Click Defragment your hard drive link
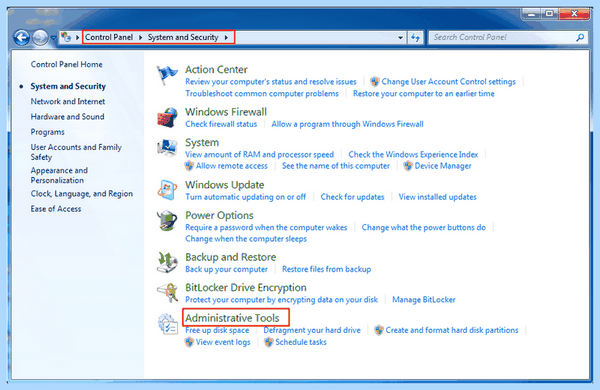Viewport: 600px width, 390px height. coord(312,330)
